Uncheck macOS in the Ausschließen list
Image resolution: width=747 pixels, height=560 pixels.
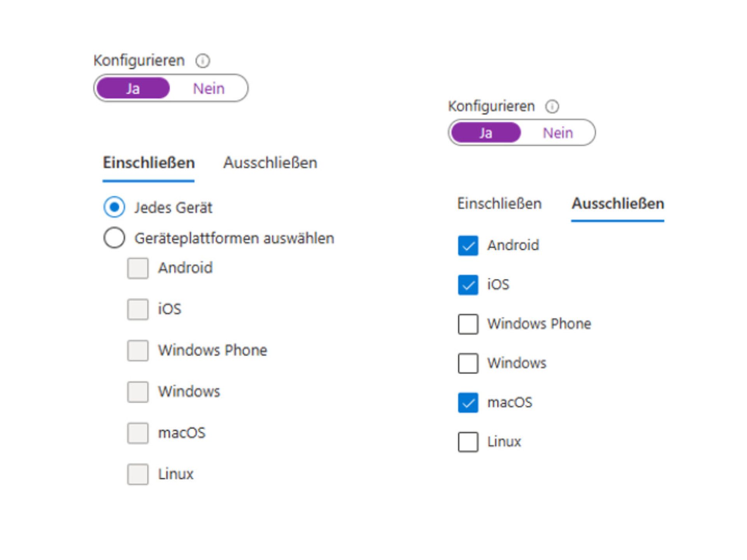[468, 402]
